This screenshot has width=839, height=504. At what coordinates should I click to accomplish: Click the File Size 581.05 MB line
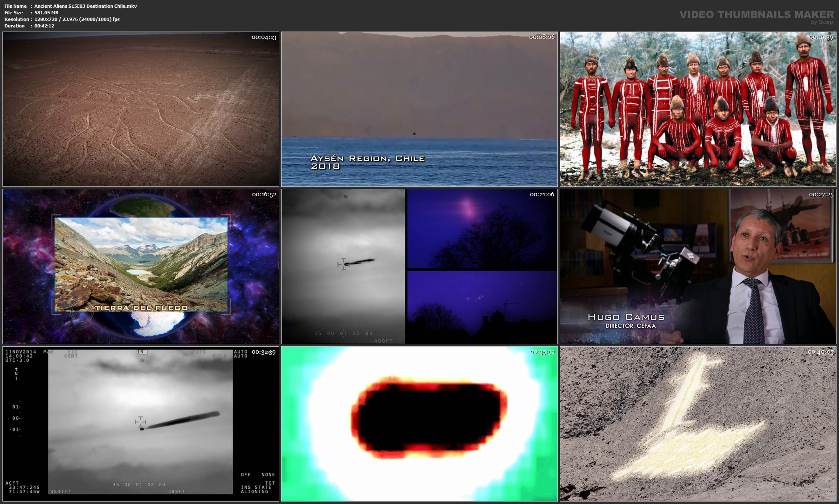tap(46, 13)
